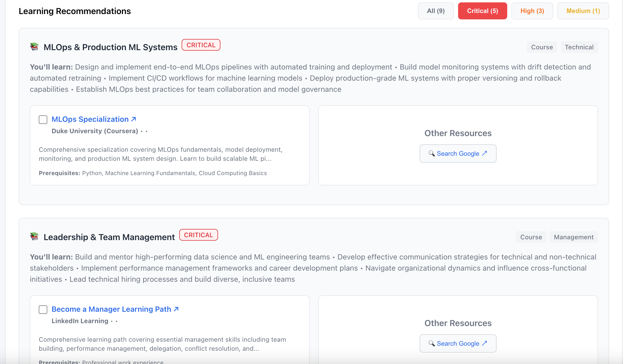Click Course tag on Leadership card
623x364 pixels.
coord(531,237)
